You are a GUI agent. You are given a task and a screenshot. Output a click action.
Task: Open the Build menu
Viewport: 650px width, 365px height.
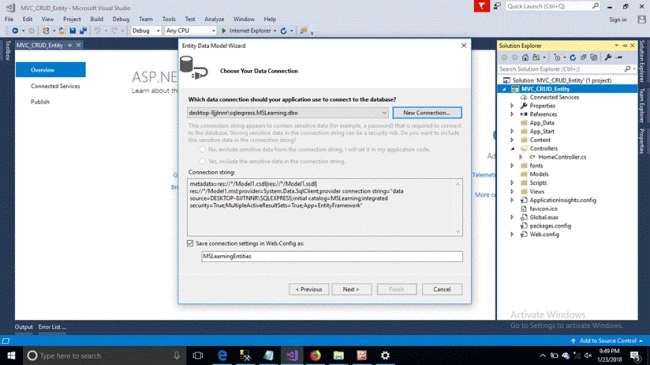[x=97, y=19]
